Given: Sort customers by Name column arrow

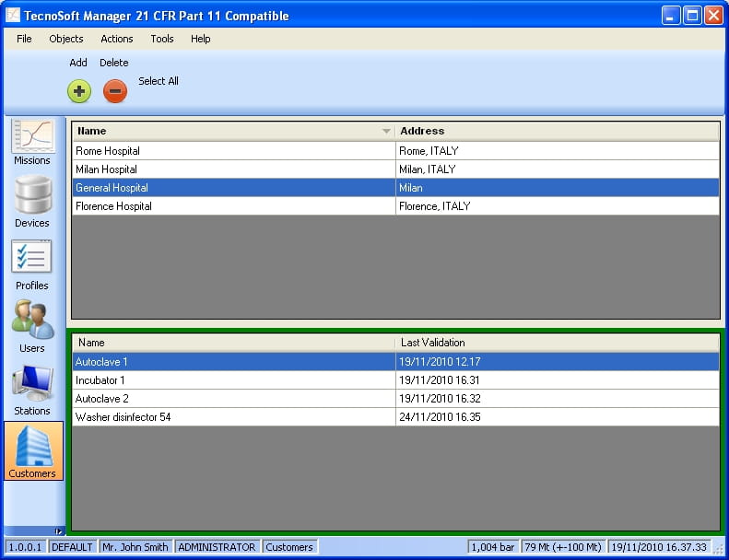Looking at the screenshot, I should click(x=386, y=132).
